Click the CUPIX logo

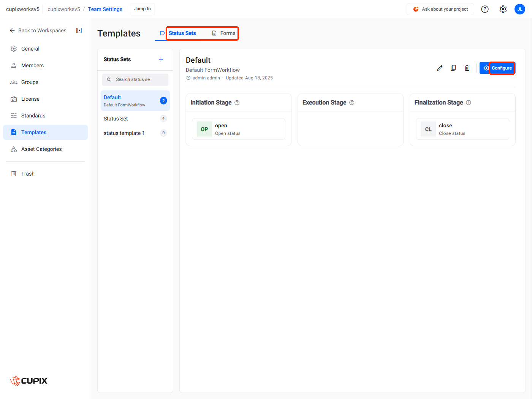tap(29, 380)
